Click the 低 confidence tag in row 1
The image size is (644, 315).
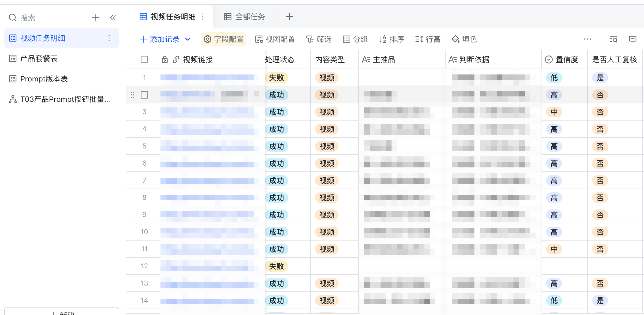point(554,78)
